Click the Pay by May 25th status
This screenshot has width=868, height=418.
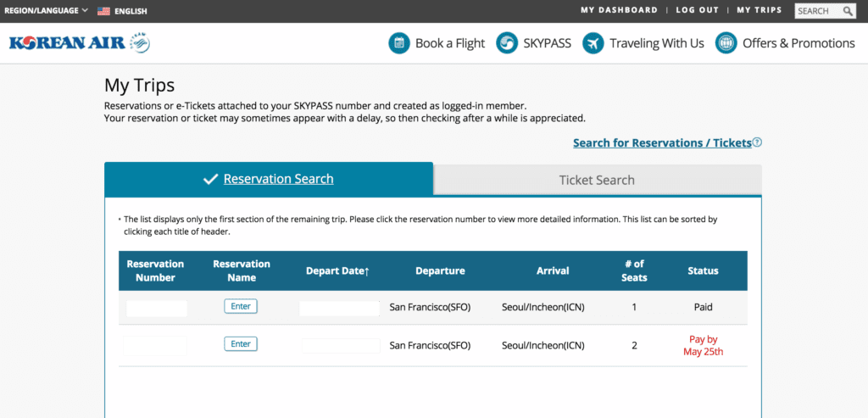coord(703,345)
